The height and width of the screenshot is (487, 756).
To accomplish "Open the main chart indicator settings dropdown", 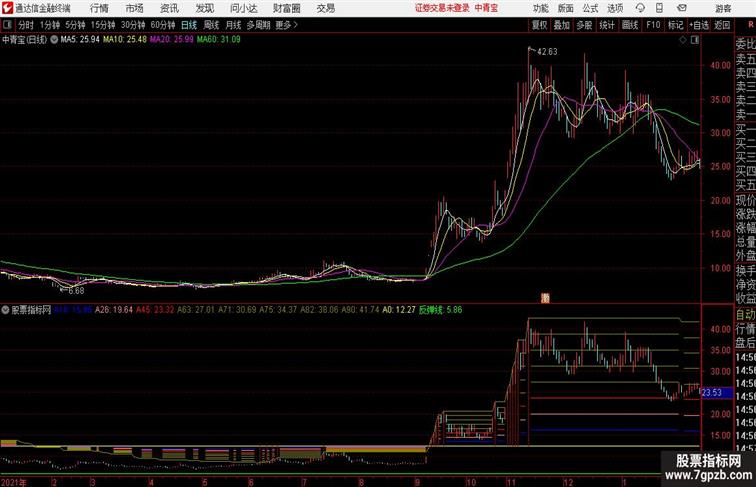I will pos(54,40).
